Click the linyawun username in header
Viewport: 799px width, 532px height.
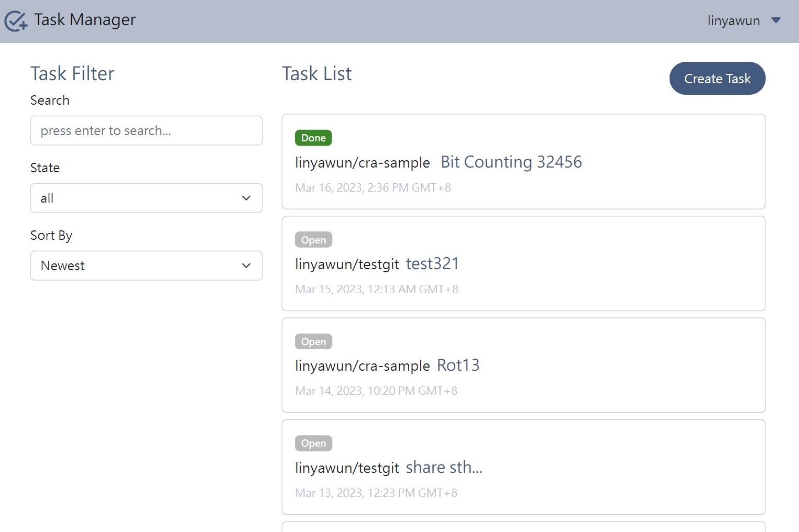tap(733, 21)
